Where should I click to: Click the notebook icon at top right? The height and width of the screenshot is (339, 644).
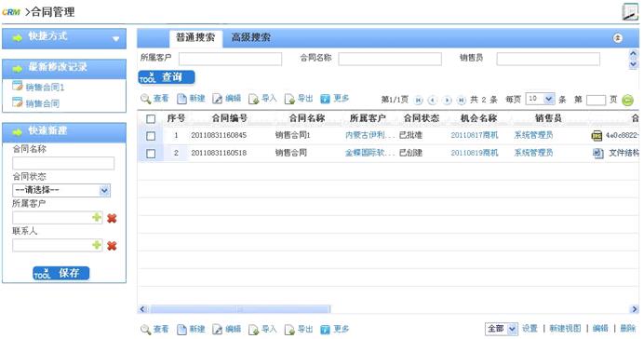click(x=630, y=11)
